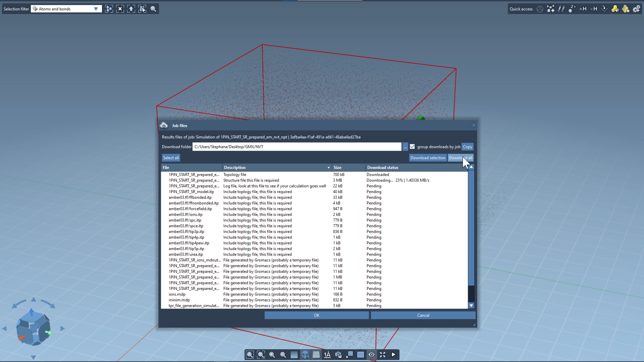Click the remove hydrogens −H icon

click(x=594, y=9)
